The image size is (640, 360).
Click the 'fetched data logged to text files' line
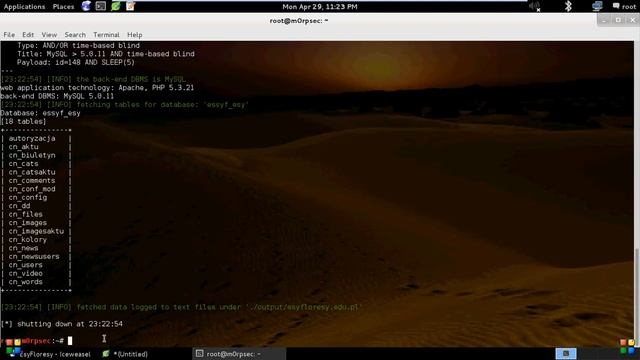coord(181,307)
